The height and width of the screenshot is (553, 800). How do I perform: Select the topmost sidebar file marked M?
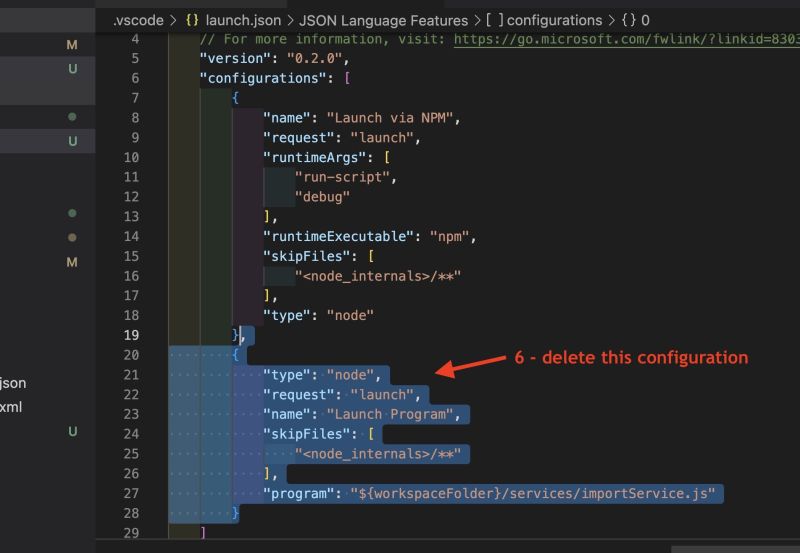(x=47, y=45)
